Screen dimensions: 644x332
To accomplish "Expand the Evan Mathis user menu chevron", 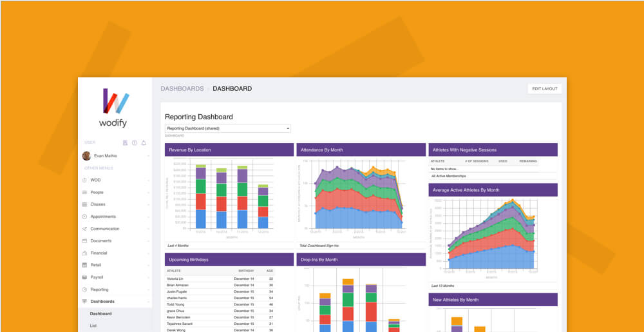I will tap(148, 156).
